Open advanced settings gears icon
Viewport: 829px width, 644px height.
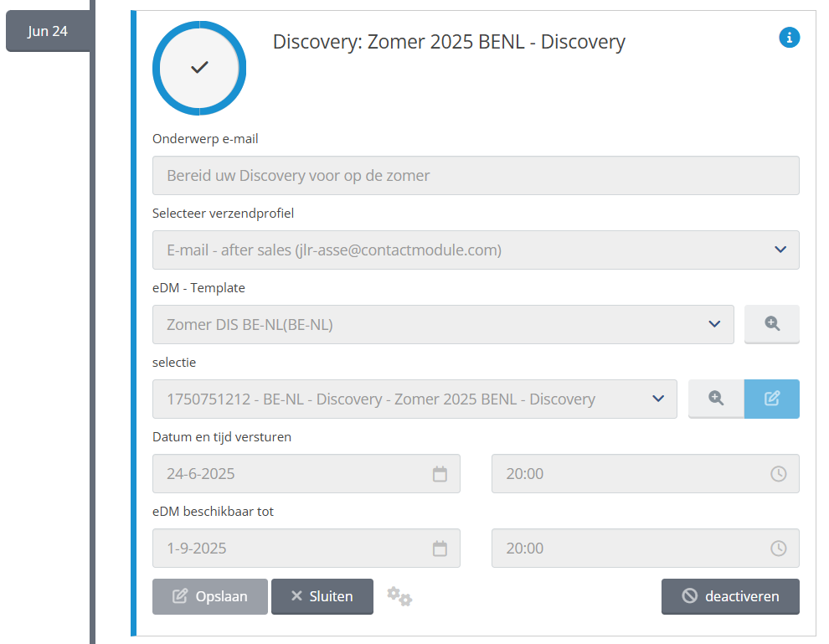pos(399,596)
